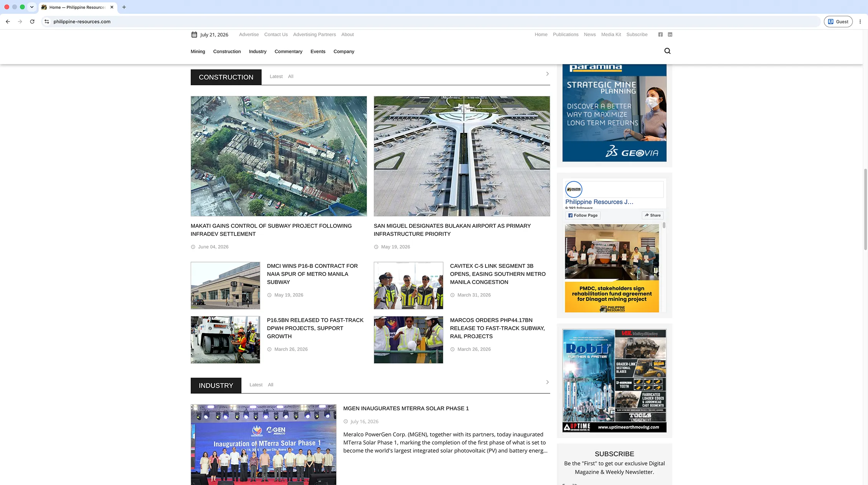Open the Events menu item
Screen dimensions: 868x485
pos(318,51)
